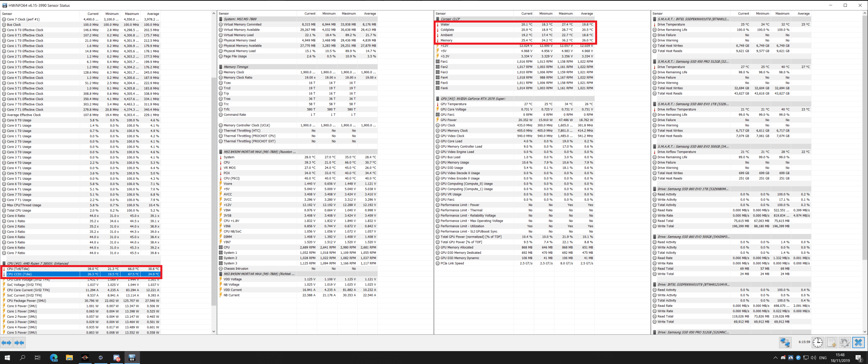The height and width of the screenshot is (364, 868).
Task: Select the Bus Clock row
Action: [x=81, y=25]
